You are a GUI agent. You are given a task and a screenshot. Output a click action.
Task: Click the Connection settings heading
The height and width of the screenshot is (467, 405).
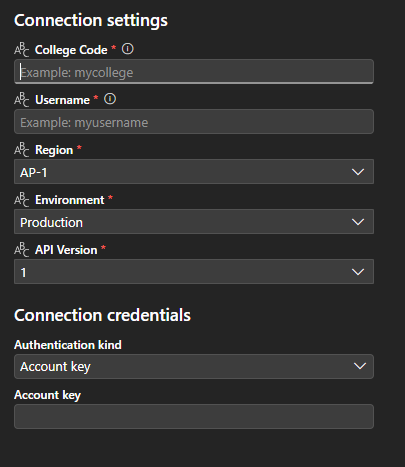point(91,21)
